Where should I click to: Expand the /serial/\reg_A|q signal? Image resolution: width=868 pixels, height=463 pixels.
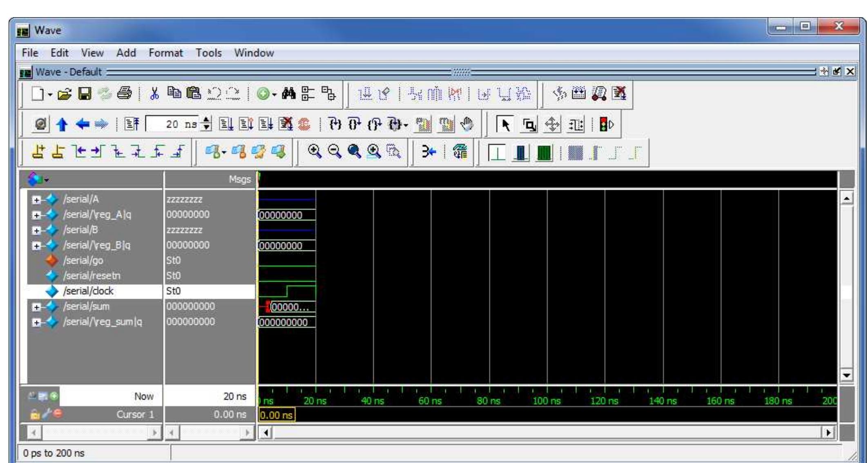tap(37, 215)
